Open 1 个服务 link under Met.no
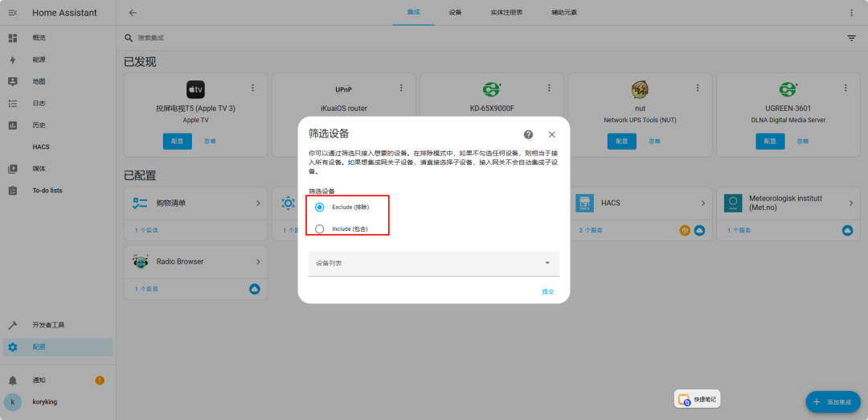The height and width of the screenshot is (420, 868). click(739, 230)
